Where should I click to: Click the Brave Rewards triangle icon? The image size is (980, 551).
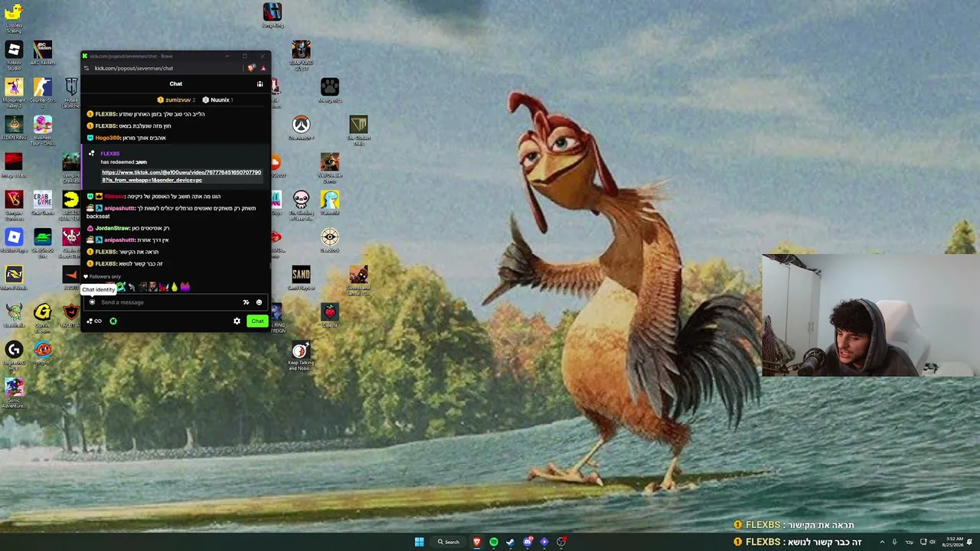263,68
